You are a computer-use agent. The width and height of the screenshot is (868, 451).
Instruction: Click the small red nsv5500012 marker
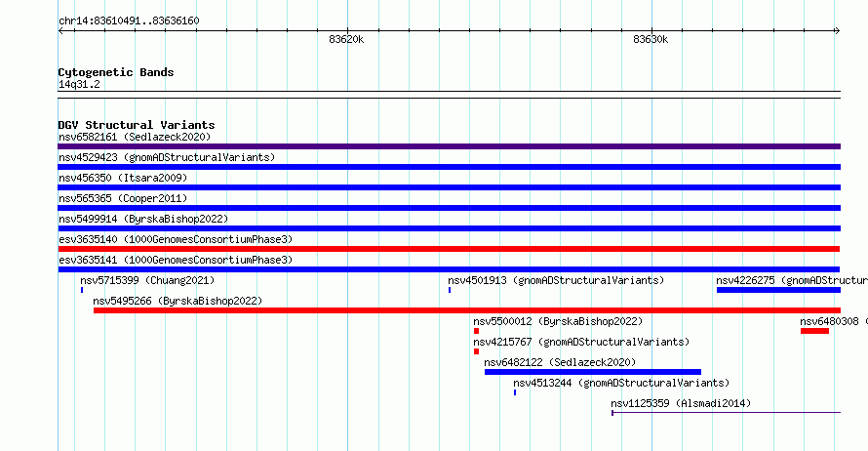pos(476,331)
